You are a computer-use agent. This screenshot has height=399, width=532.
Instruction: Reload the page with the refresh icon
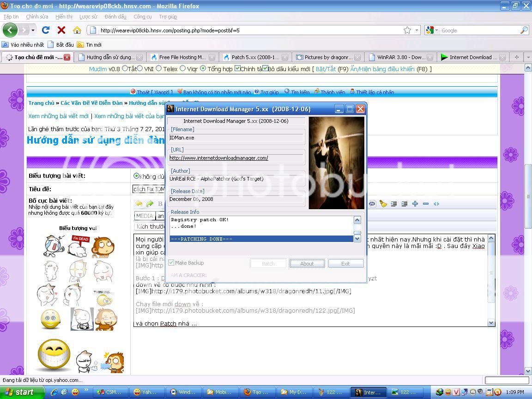coord(45,30)
